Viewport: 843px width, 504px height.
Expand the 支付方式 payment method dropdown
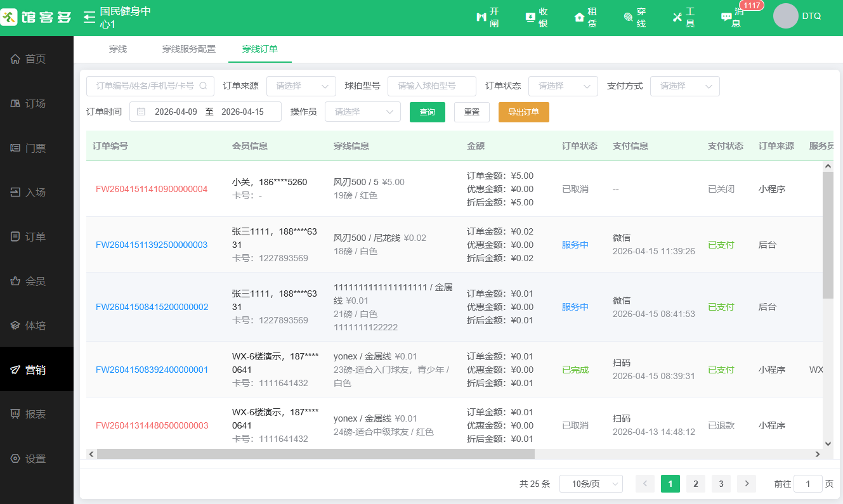tap(684, 86)
